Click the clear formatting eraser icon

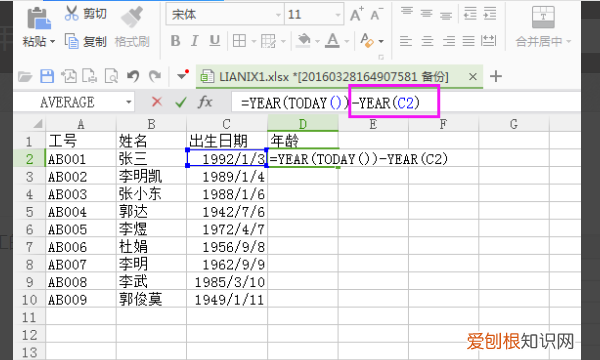[x=367, y=41]
